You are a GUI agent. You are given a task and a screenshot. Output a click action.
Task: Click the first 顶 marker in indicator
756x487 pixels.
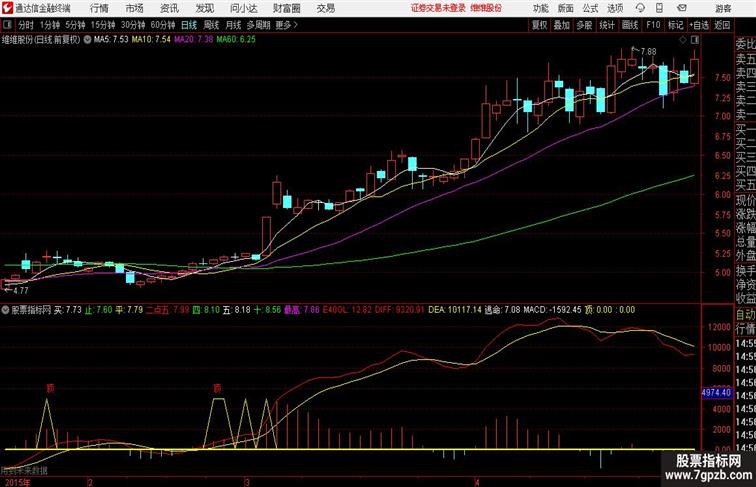tap(50, 388)
